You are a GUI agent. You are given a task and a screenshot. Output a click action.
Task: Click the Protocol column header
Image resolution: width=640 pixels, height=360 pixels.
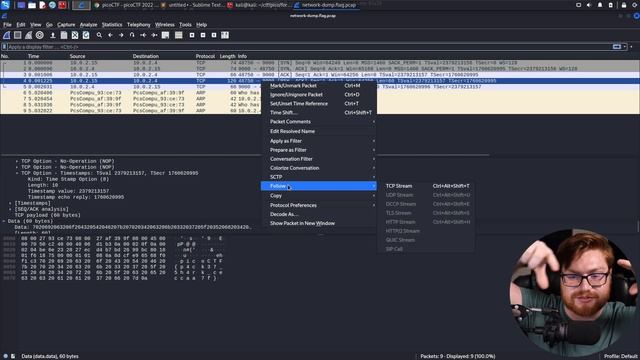click(206, 56)
